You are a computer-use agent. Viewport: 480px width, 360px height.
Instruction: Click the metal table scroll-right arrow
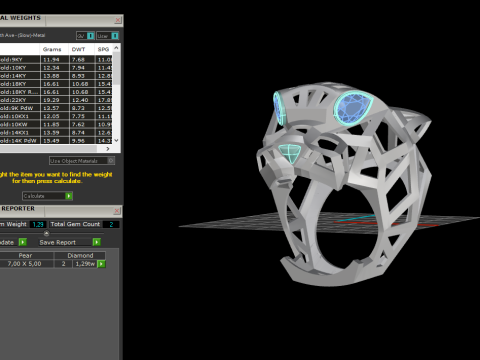click(x=108, y=149)
